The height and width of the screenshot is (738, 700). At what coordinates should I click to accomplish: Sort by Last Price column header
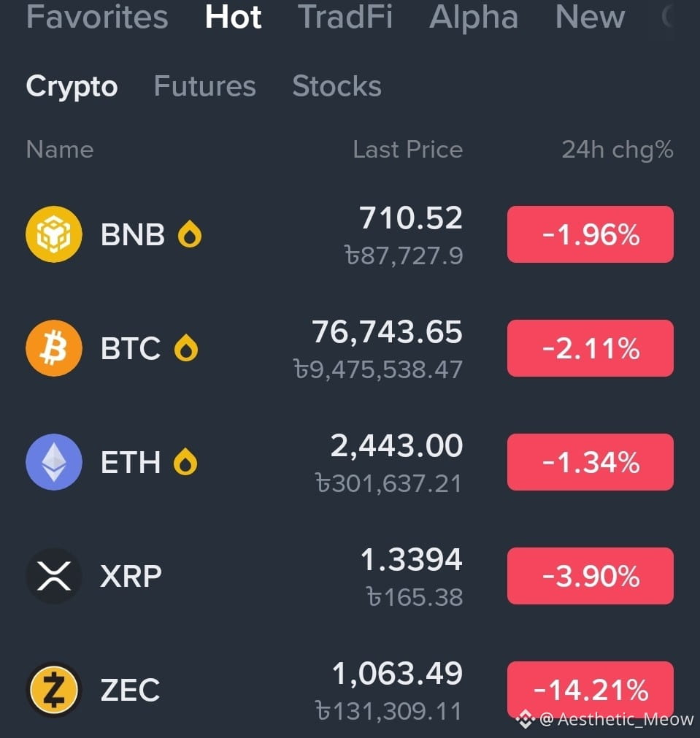408,150
